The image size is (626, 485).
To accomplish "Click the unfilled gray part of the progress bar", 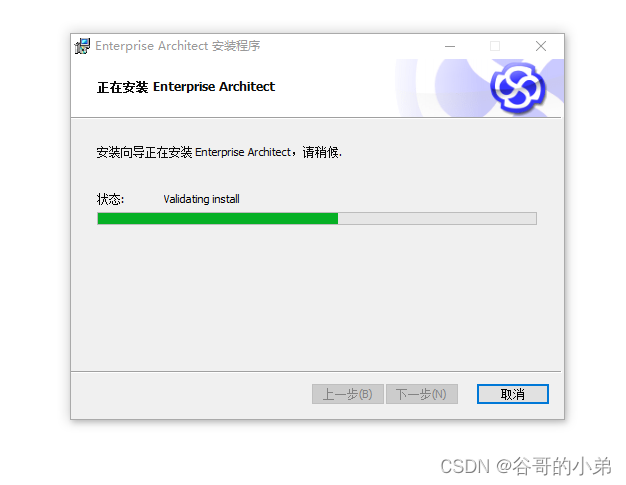I will click(437, 218).
